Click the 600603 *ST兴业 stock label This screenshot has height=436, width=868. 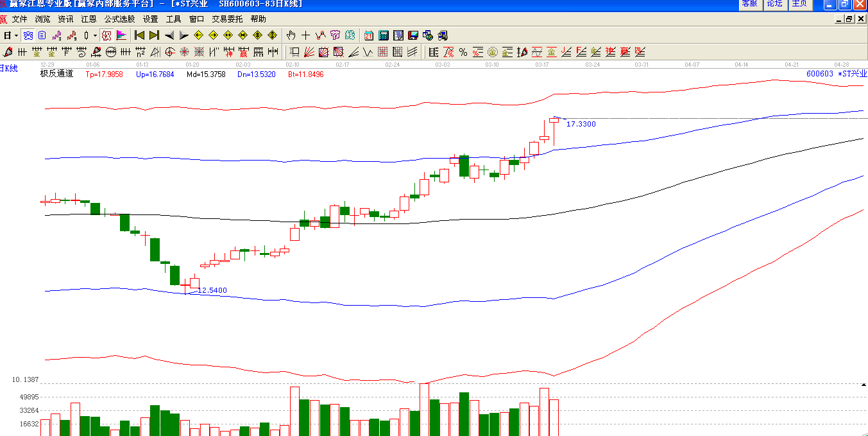(837, 74)
